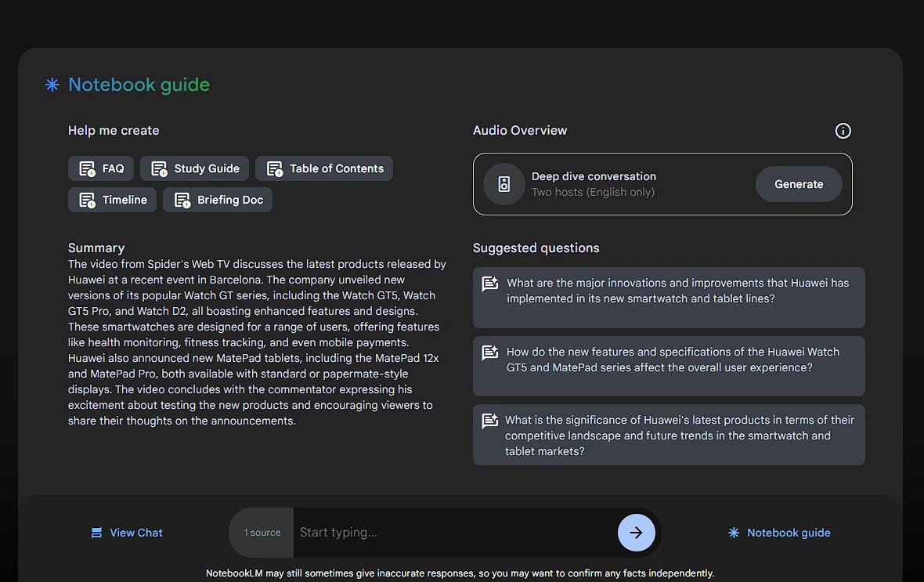924x582 pixels.
Task: Click the icon on the user experience question
Action: point(490,352)
